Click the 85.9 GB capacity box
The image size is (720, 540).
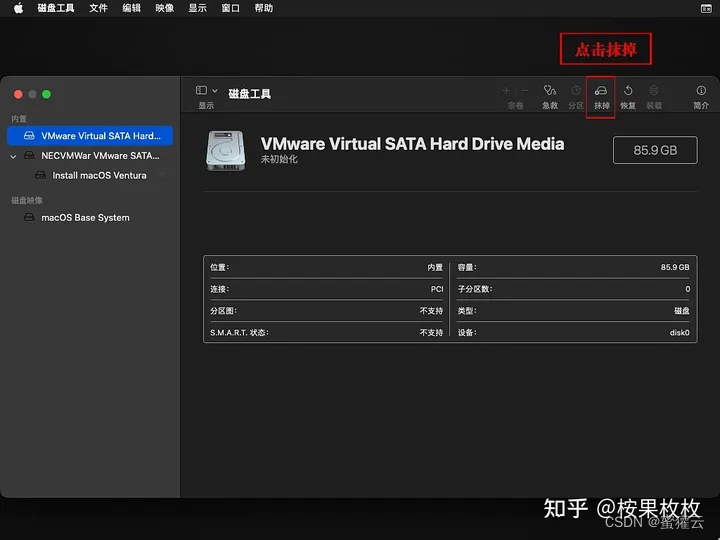(x=655, y=150)
